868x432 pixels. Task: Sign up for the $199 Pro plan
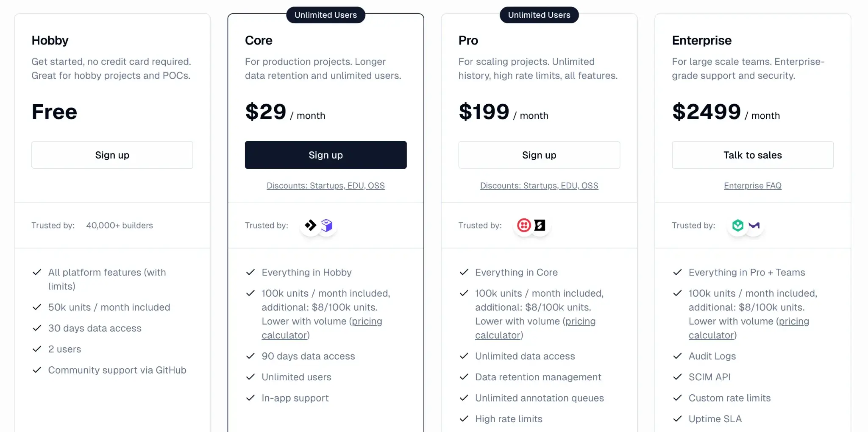tap(539, 155)
